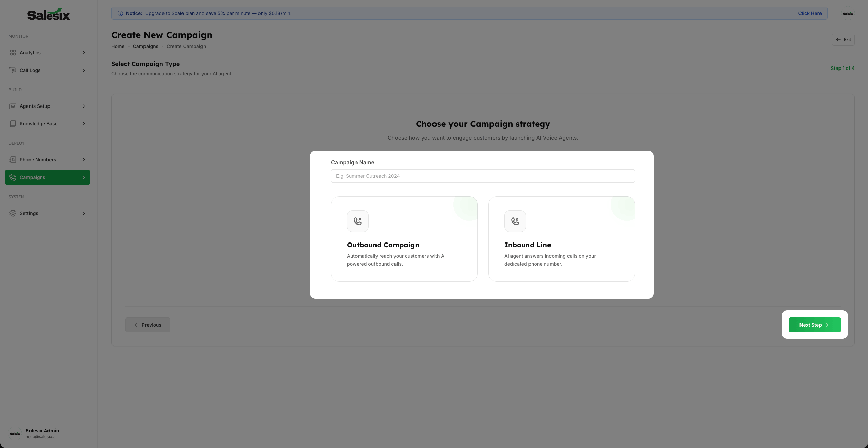Click the Exit button
868x448 pixels.
[843, 40]
